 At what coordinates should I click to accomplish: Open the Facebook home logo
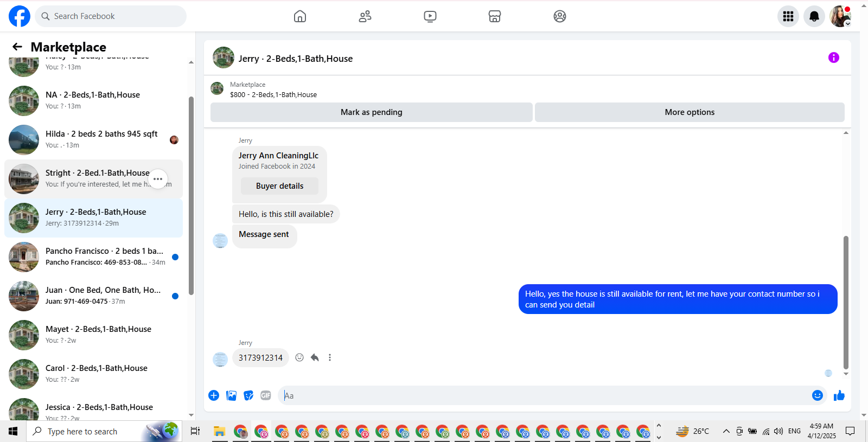(20, 16)
